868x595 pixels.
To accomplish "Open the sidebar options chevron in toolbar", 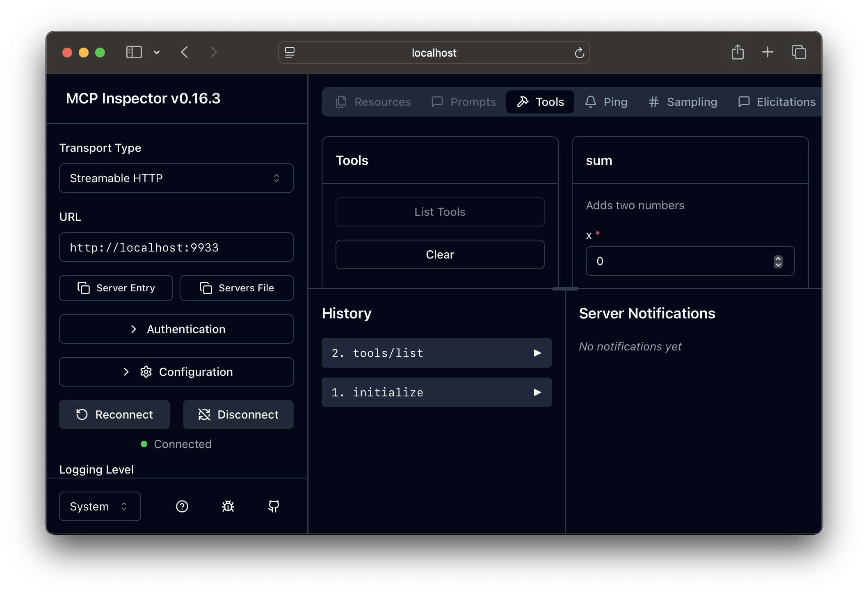I will tap(157, 53).
